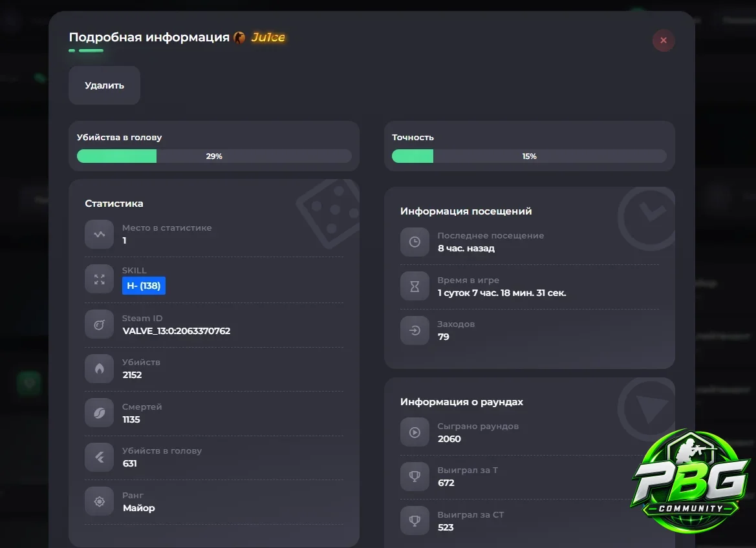The width and height of the screenshot is (756, 548).
Task: Click the Место в статистике chart icon
Action: click(100, 234)
